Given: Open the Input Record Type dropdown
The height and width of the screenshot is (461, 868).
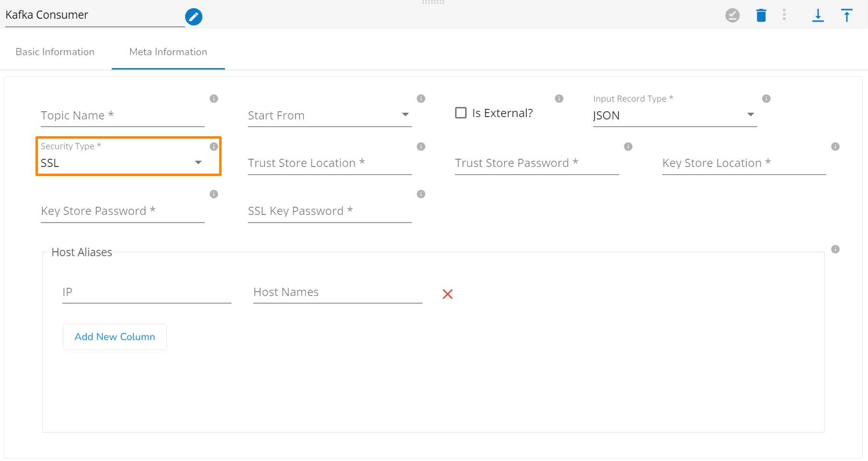Looking at the screenshot, I should tap(674, 116).
